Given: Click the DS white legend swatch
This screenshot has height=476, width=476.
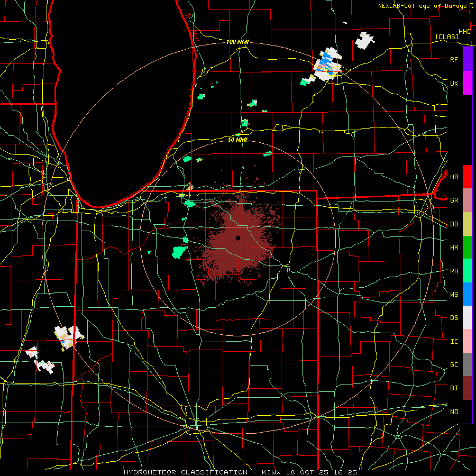Looking at the screenshot, I should tap(467, 317).
